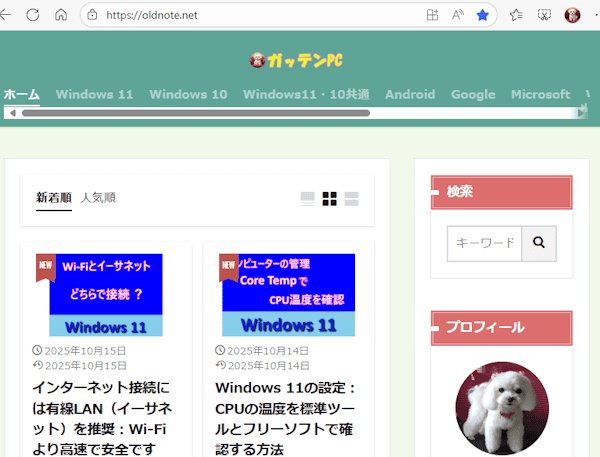Click the user profile avatar in toolbar
The width and height of the screenshot is (600, 457).
click(x=573, y=15)
